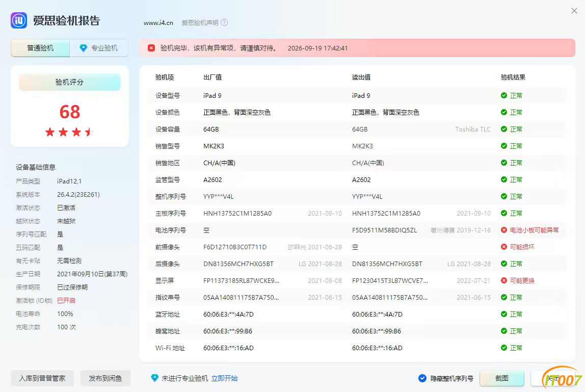
Task: Click the 发布到闲鱼 button
Action: [x=105, y=378]
